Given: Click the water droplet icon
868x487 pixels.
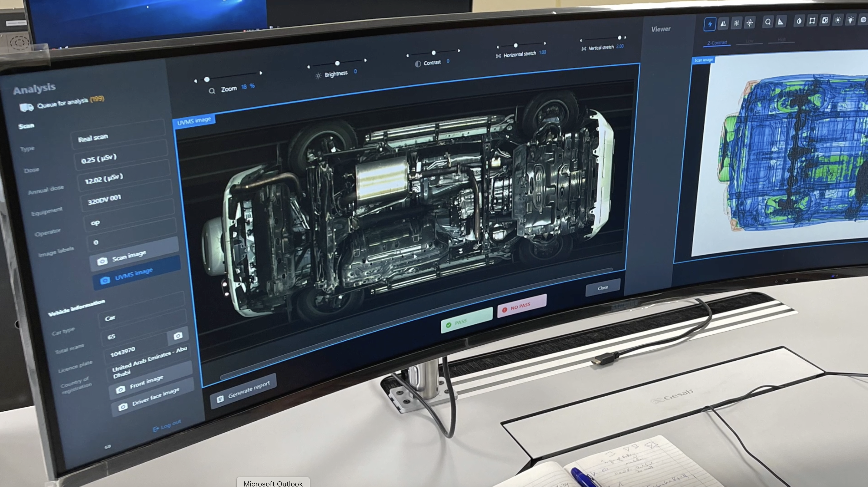Looking at the screenshot, I should (799, 21).
